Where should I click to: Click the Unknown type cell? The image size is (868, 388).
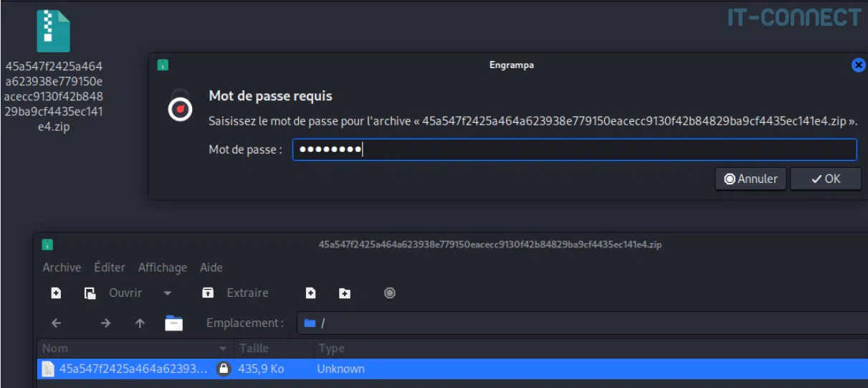tap(340, 369)
